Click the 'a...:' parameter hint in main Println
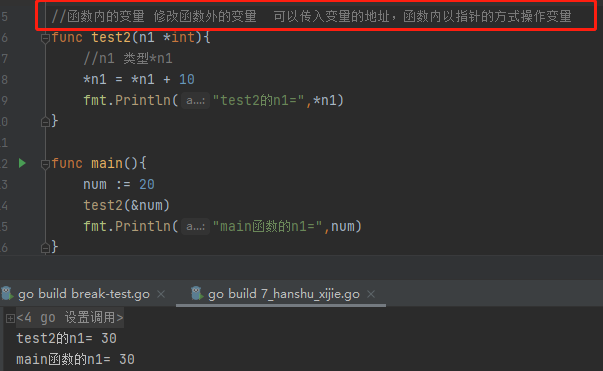The width and height of the screenshot is (603, 371). (x=195, y=227)
